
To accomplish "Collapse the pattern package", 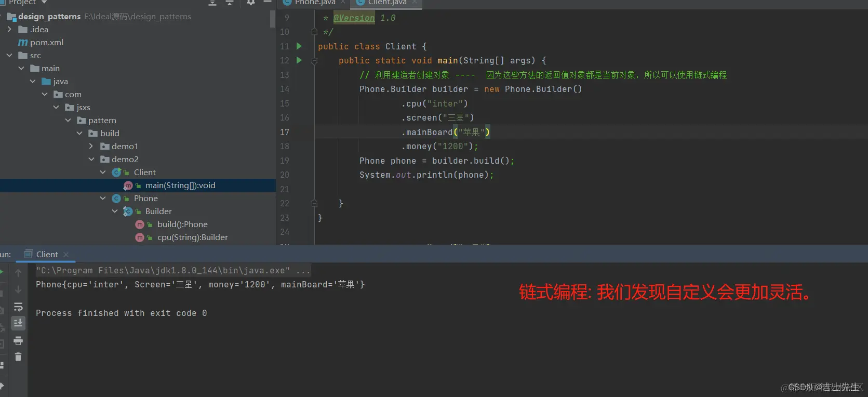I will pyautogui.click(x=68, y=121).
